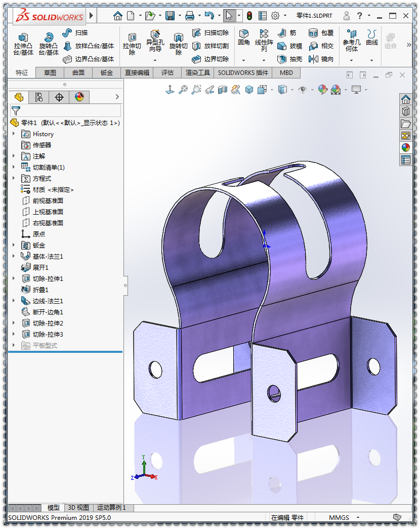Switch to the DisplayManager color tab
The image size is (420, 529).
coord(79,97)
